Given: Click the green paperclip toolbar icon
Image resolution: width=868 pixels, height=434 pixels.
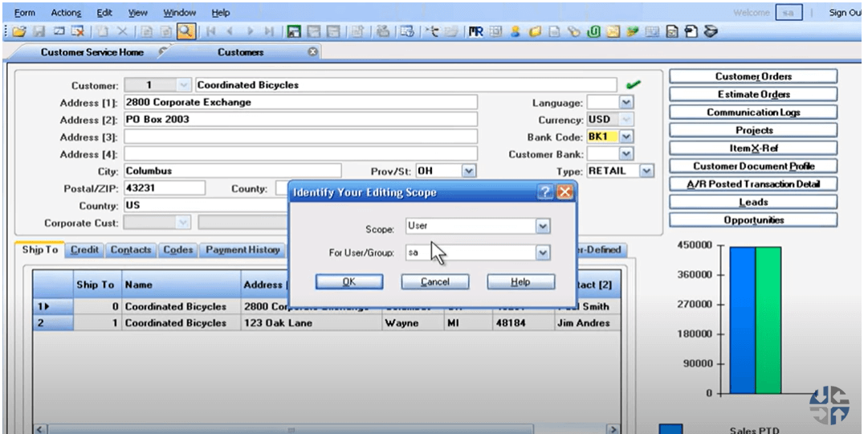Looking at the screenshot, I should tap(593, 31).
